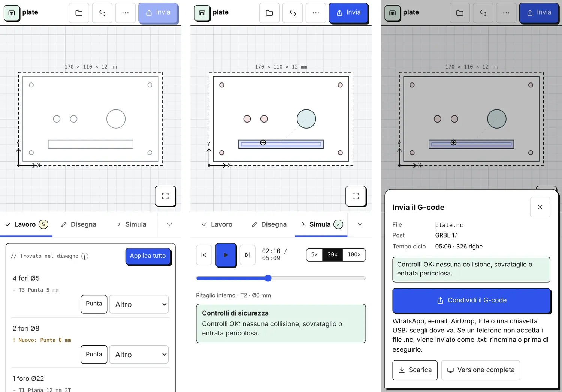
Task: Click undo arrow in left panel header
Action: coord(102,13)
